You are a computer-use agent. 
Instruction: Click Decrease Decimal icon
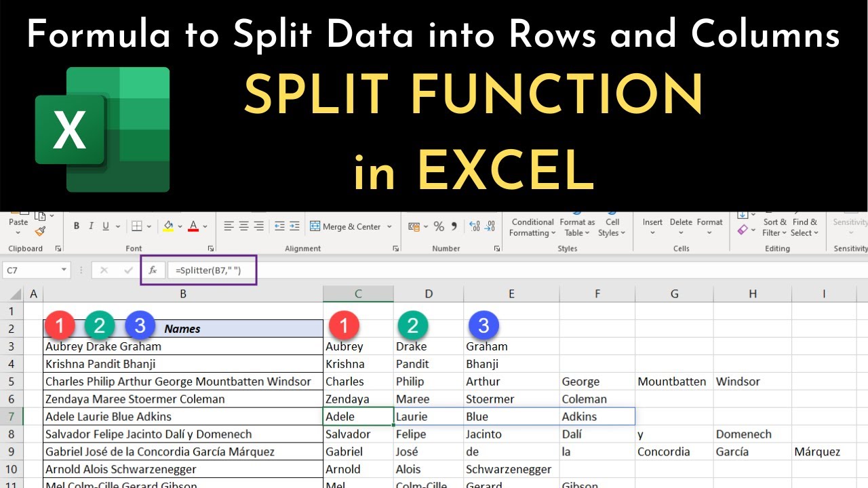(490, 226)
